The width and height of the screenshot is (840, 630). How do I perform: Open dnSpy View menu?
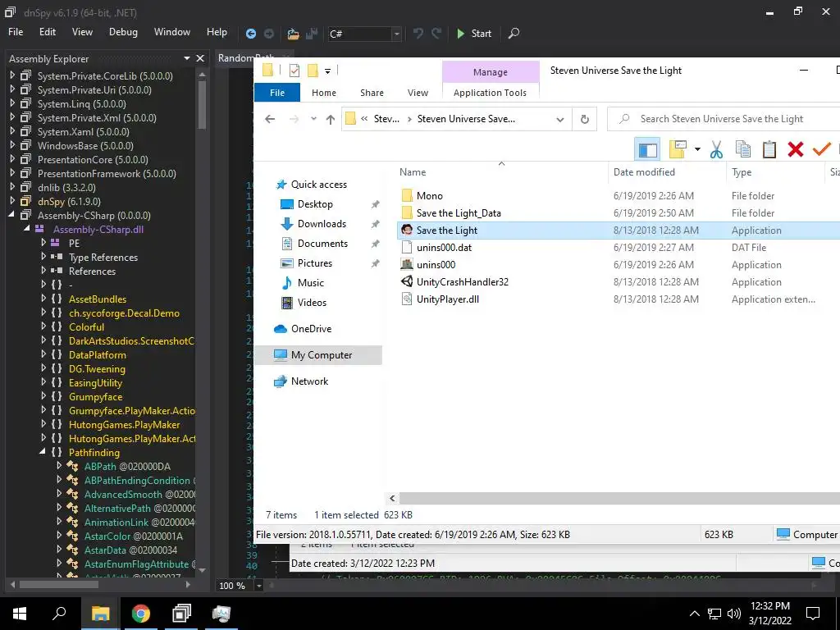coord(82,32)
